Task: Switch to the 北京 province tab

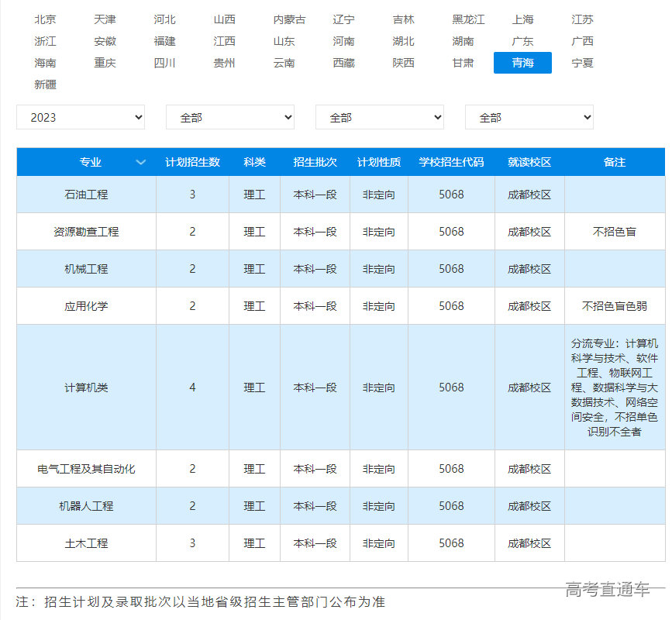Action: (45, 19)
